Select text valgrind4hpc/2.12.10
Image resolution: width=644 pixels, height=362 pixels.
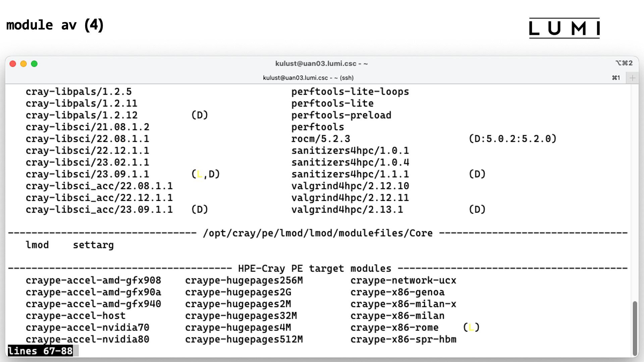point(350,186)
